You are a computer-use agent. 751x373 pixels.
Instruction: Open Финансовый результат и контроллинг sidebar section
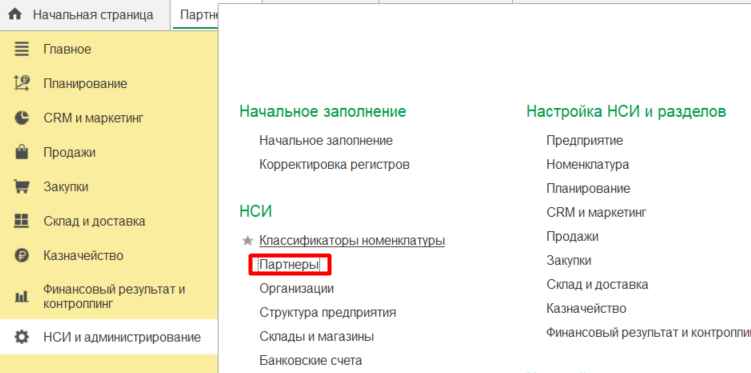114,297
